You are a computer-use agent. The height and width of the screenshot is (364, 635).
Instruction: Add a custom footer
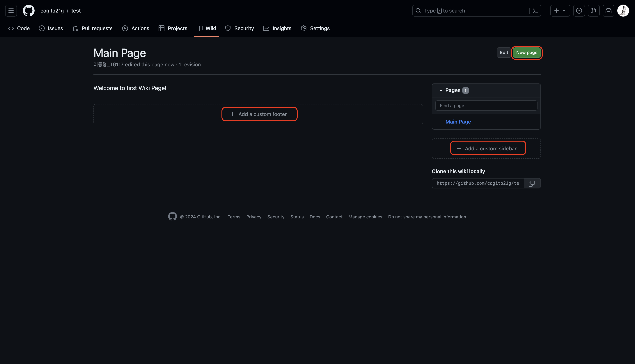(x=259, y=114)
